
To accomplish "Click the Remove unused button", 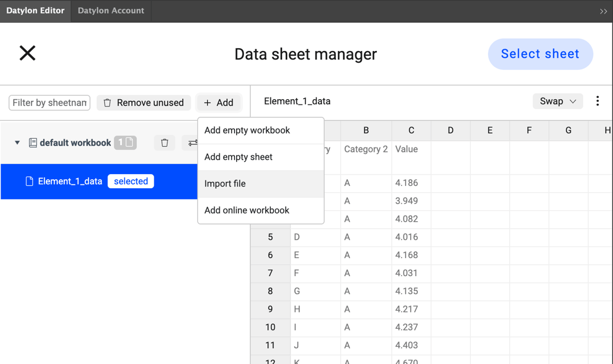I will [144, 103].
